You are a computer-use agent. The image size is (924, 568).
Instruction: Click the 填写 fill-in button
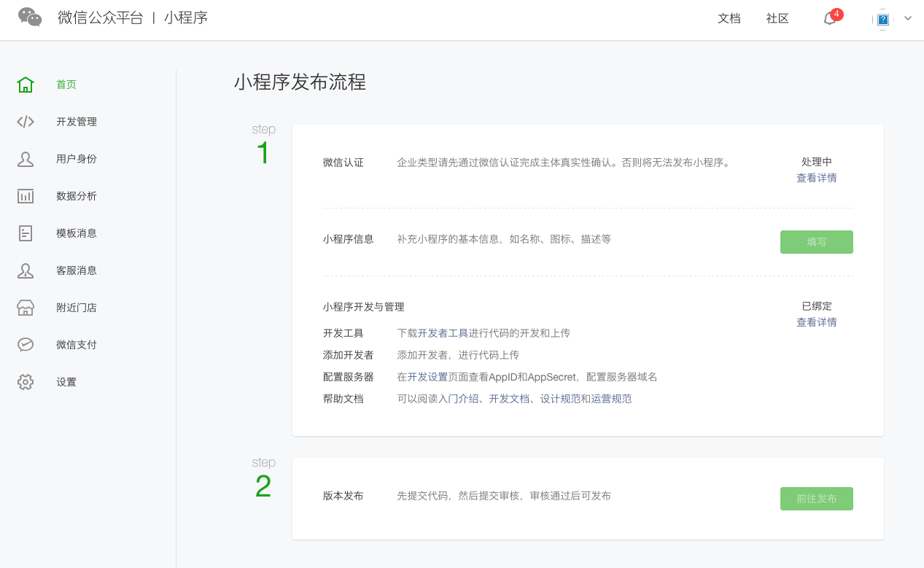tap(816, 241)
